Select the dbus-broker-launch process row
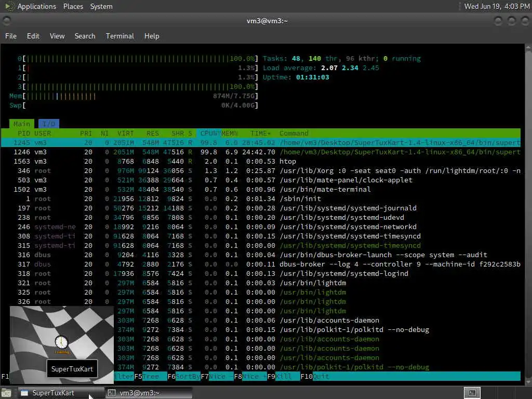The height and width of the screenshot is (399, 532). point(261,255)
